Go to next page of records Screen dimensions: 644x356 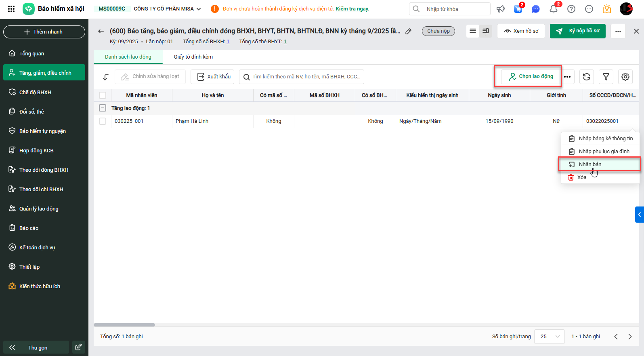[630, 337]
